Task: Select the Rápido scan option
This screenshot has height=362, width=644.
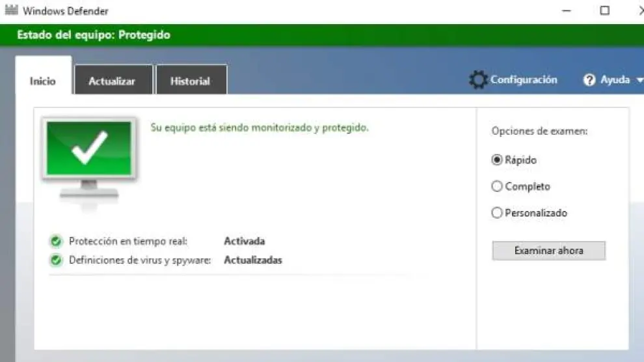Action: tap(498, 160)
